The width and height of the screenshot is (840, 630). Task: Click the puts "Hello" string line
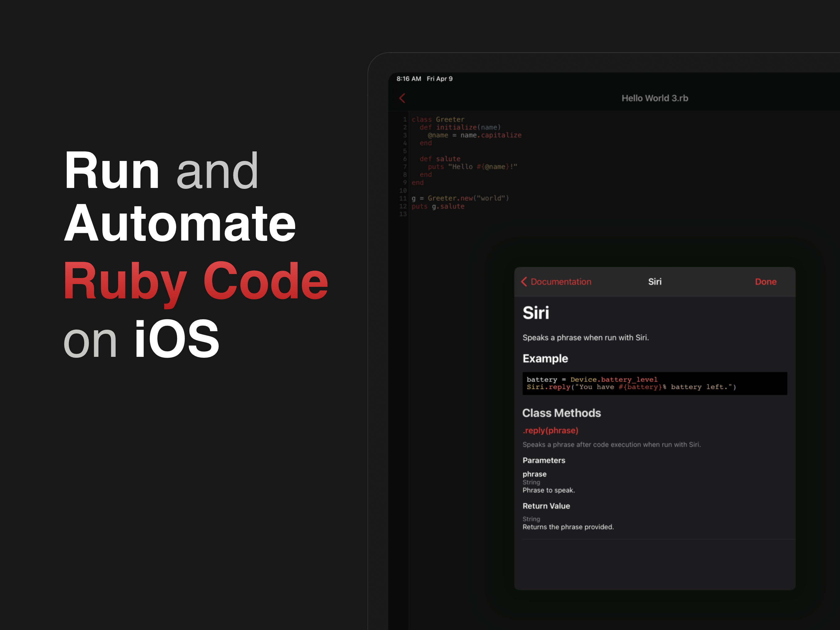(472, 167)
